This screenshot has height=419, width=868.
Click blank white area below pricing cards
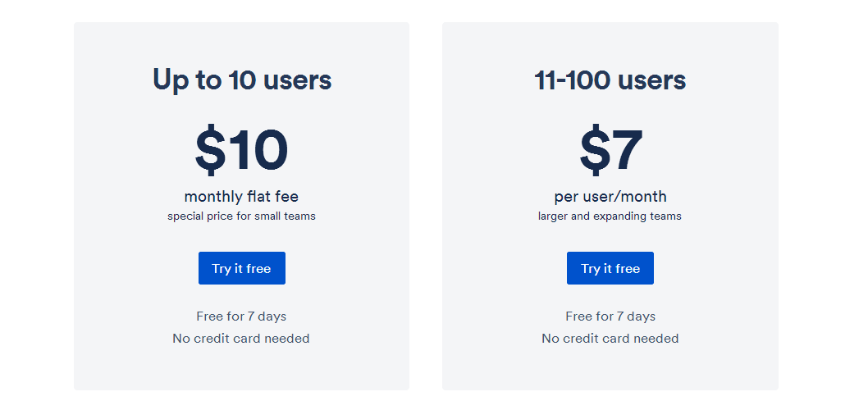click(x=426, y=405)
